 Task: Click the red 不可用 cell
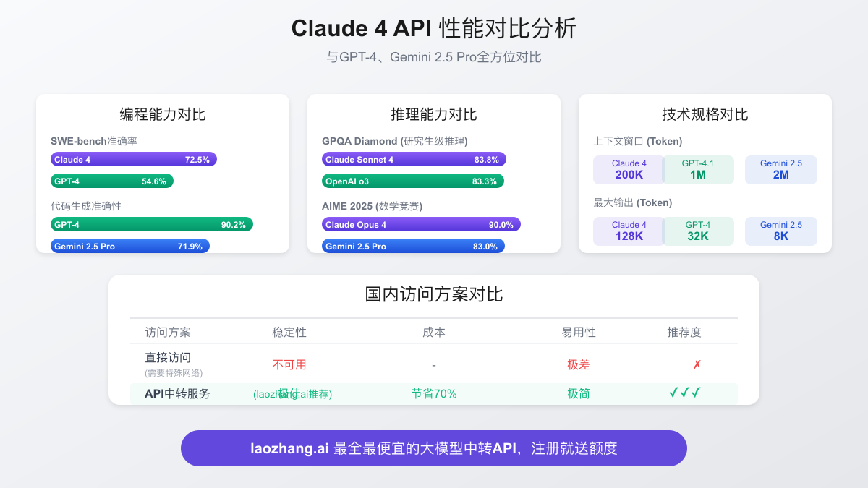click(x=289, y=365)
